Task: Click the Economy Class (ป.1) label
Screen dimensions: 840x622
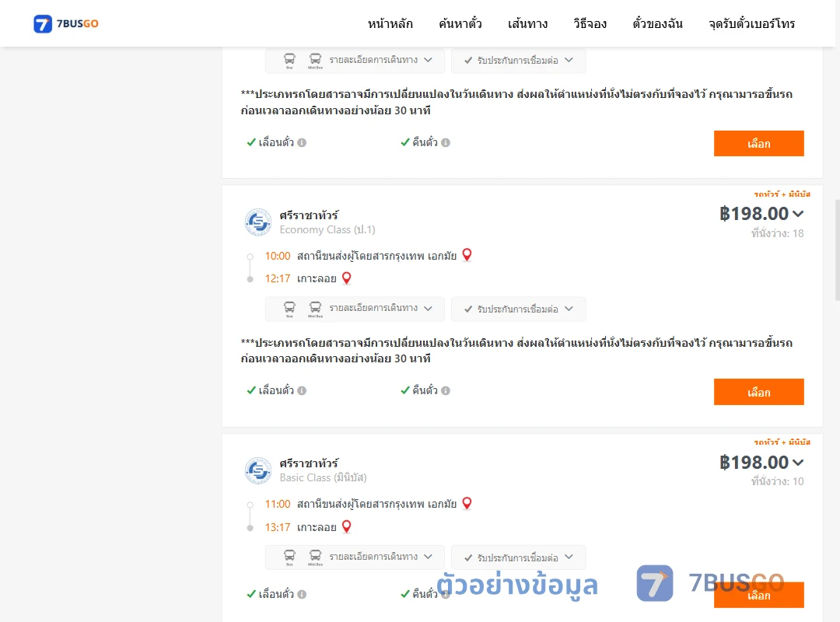Action: (327, 230)
